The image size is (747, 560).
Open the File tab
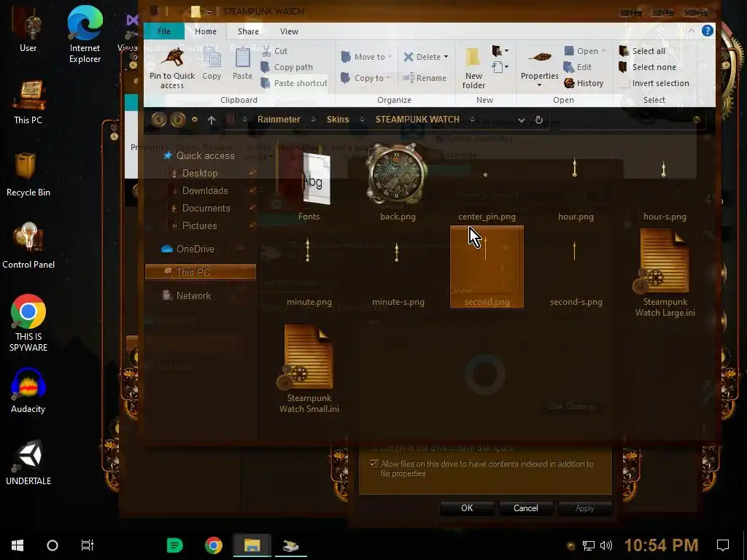click(164, 31)
